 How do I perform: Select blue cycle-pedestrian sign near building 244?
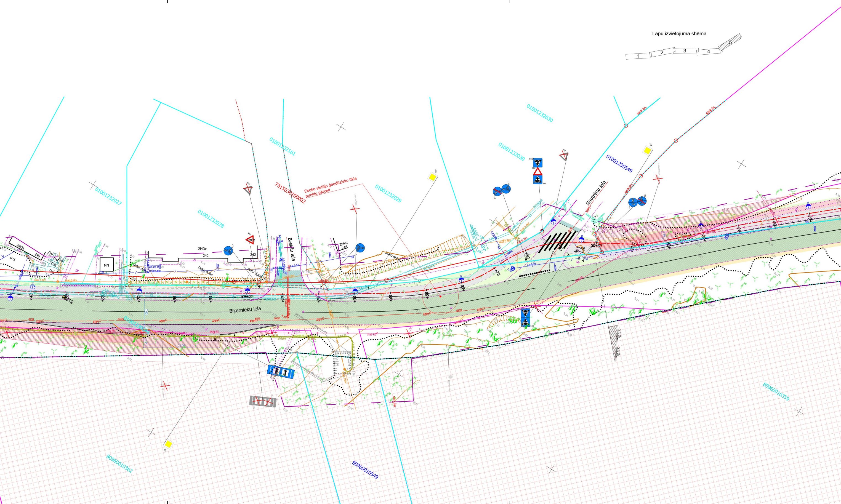pos(360,247)
